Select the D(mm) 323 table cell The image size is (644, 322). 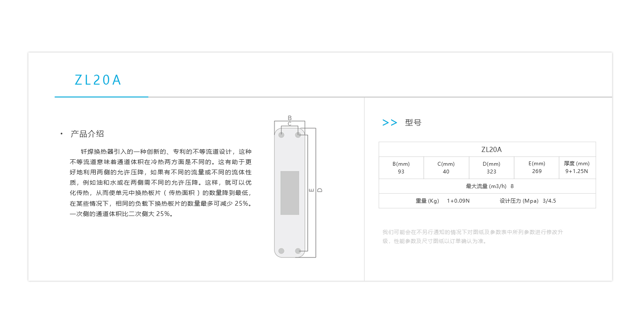[492, 168]
